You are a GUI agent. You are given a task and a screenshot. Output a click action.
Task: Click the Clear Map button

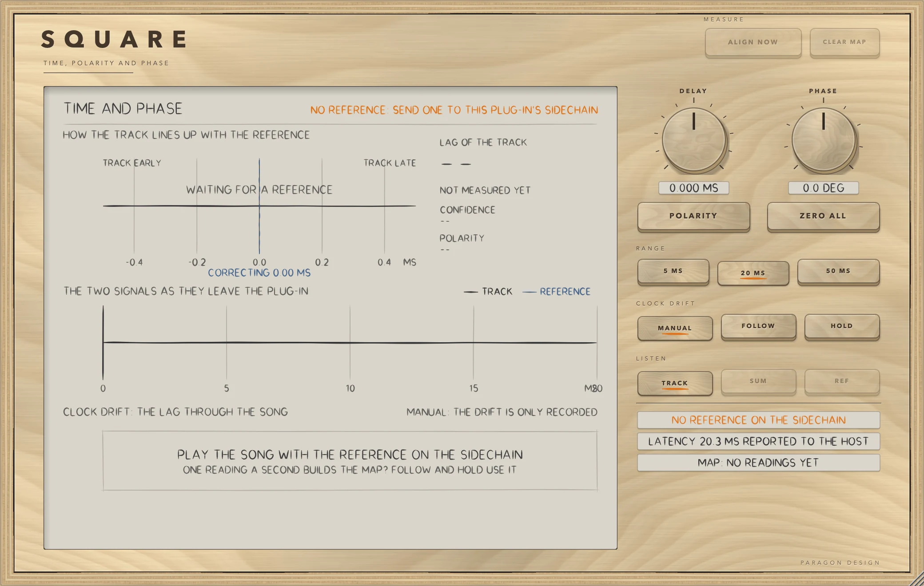coord(844,42)
